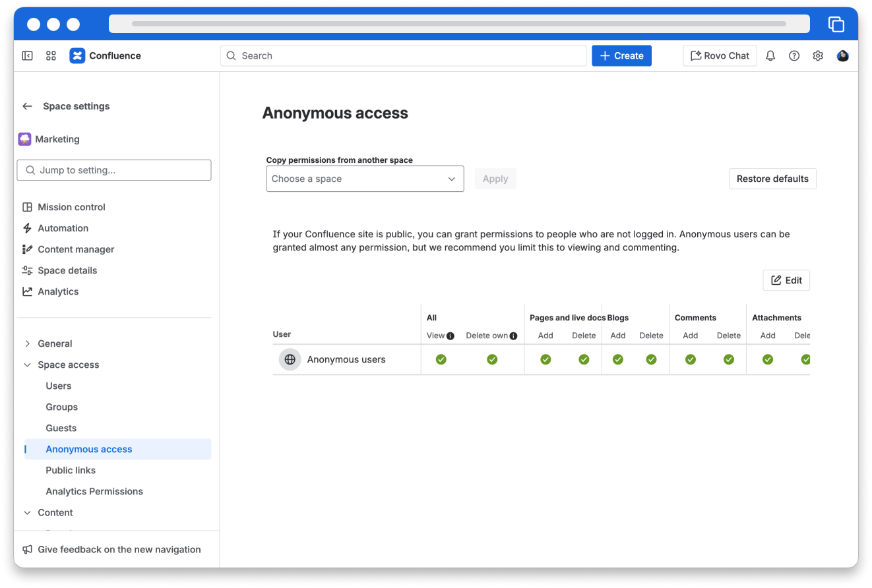Click the Blogs Delete permission checkmark
The height and width of the screenshot is (588, 872).
pos(651,359)
